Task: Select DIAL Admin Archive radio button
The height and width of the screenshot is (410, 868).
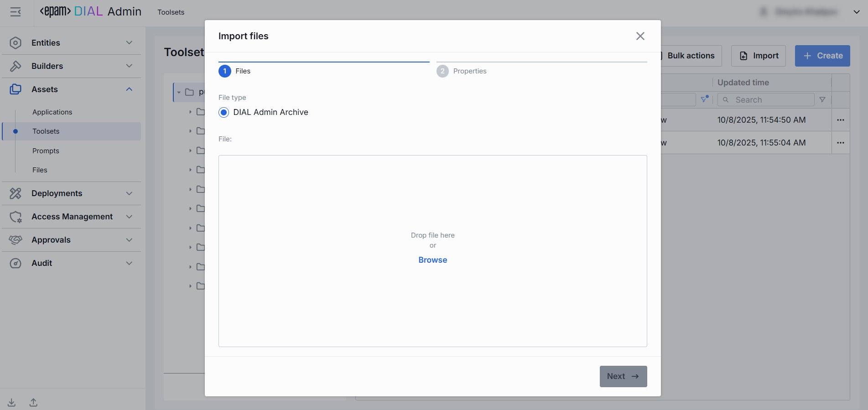Action: pyautogui.click(x=223, y=113)
